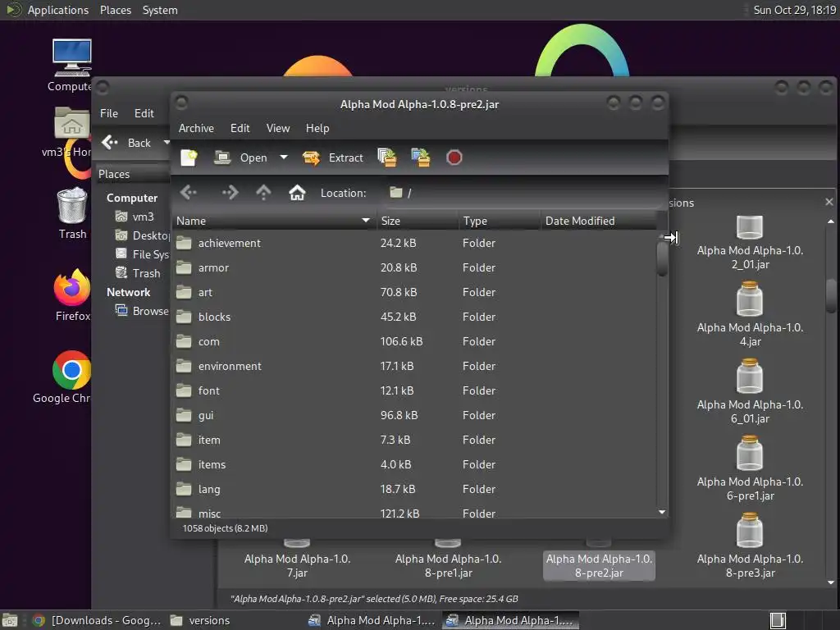Open the Help menu
Viewport: 840px width, 630px height.
pyautogui.click(x=317, y=128)
